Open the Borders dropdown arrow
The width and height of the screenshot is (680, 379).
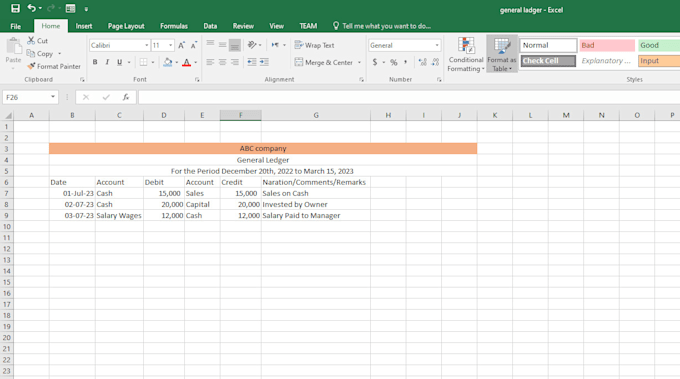153,62
